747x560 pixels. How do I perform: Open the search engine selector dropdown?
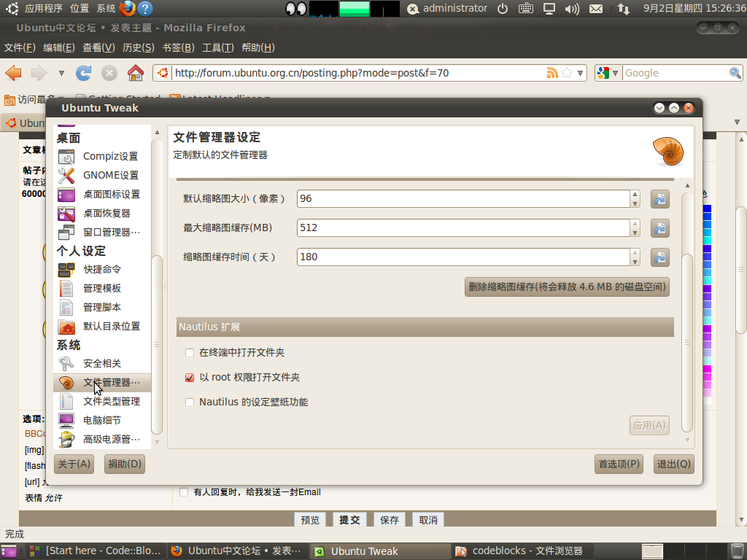point(607,73)
